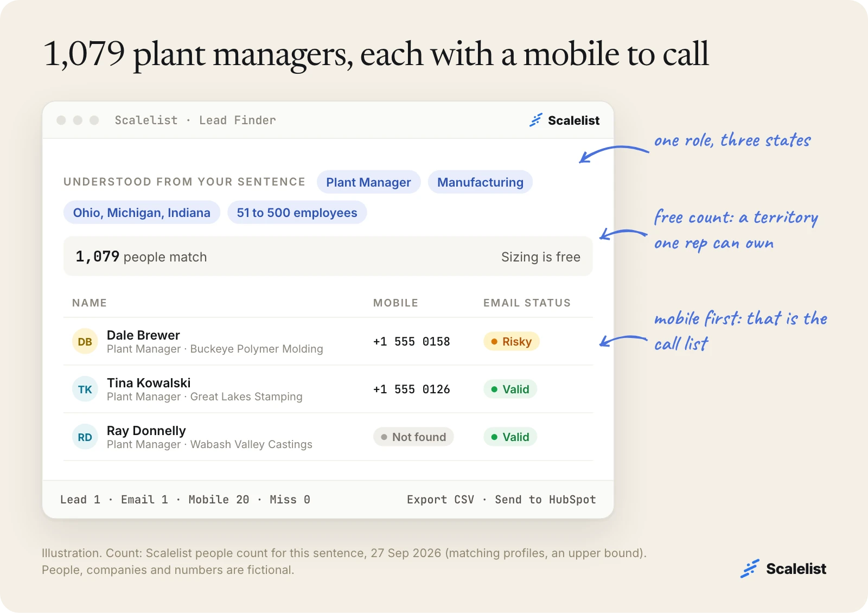The height and width of the screenshot is (613, 868).
Task: Click mobile number +1 555 0158
Action: (411, 342)
